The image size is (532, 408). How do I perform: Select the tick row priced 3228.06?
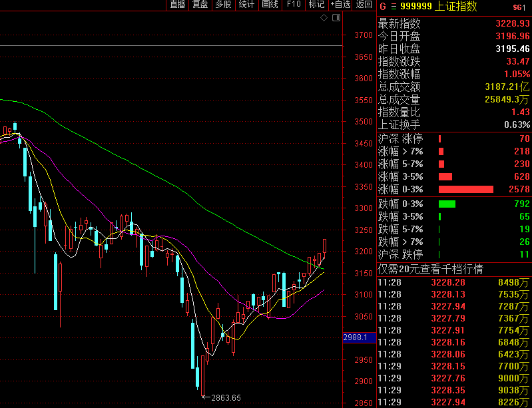click(x=454, y=354)
